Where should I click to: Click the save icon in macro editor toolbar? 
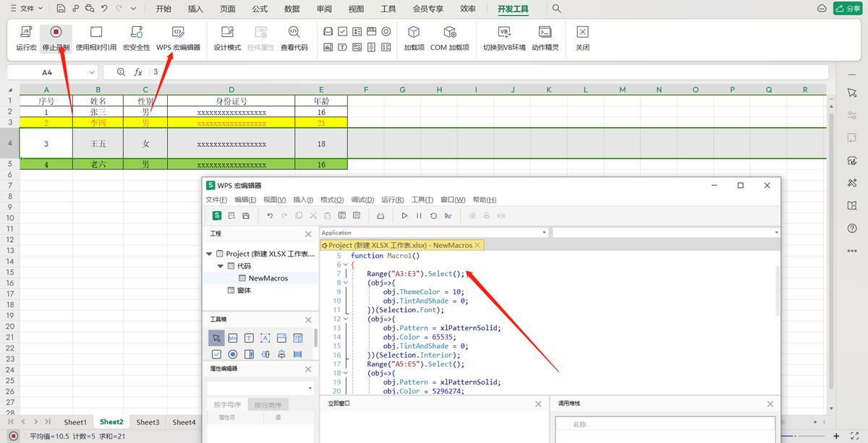246,215
